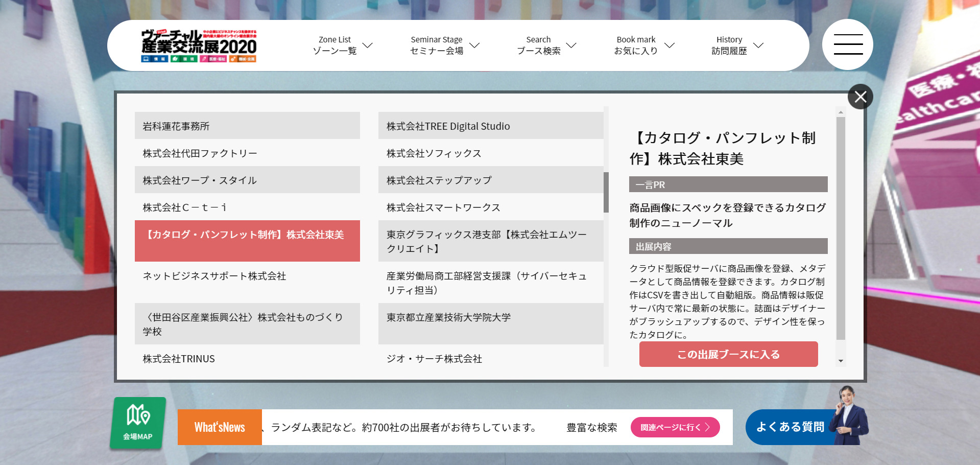The image size is (980, 465).
Task: Open the venue map (会場MAP)
Action: tap(138, 423)
